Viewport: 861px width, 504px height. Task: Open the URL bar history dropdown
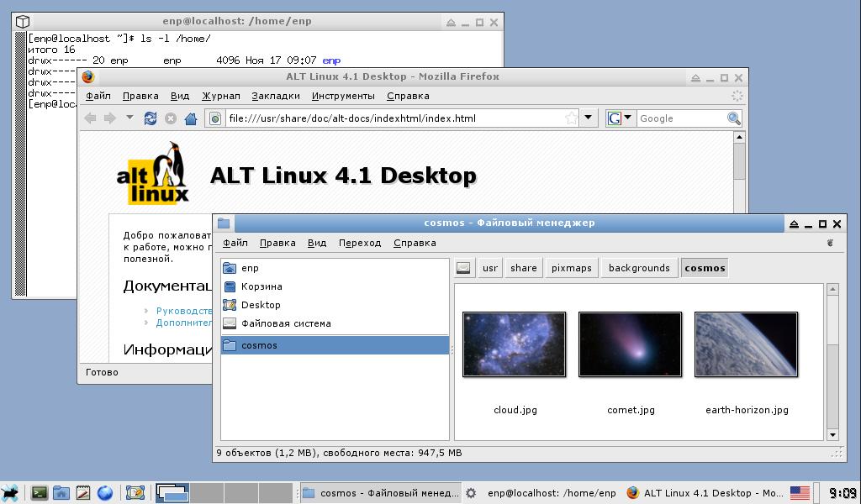pyautogui.click(x=588, y=118)
